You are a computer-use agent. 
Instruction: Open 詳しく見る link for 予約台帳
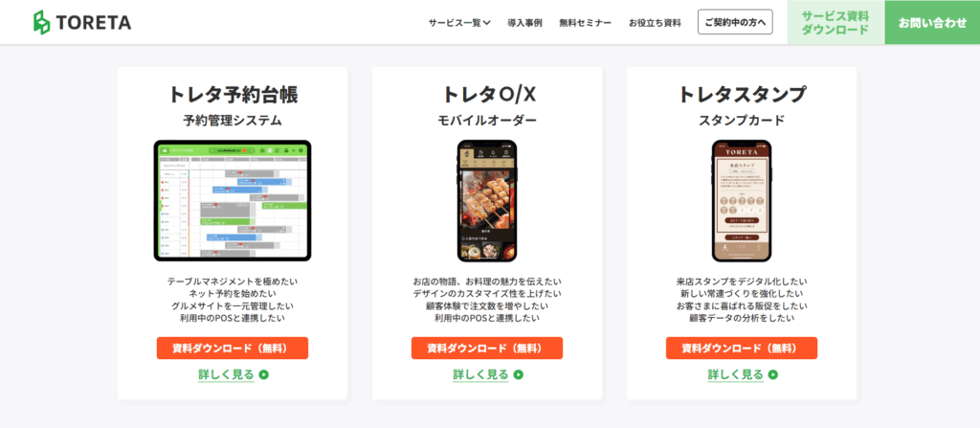[226, 374]
